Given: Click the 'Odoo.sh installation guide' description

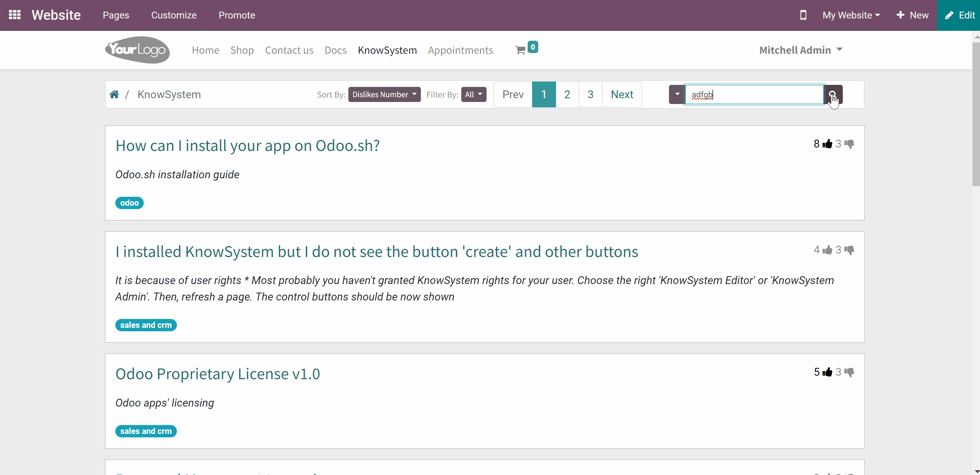Looking at the screenshot, I should 177,174.
